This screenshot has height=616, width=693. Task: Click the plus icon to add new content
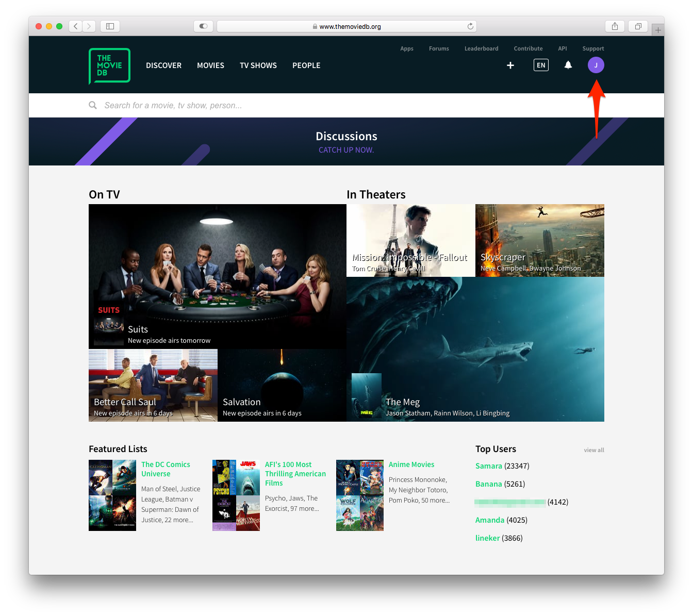pos(510,65)
